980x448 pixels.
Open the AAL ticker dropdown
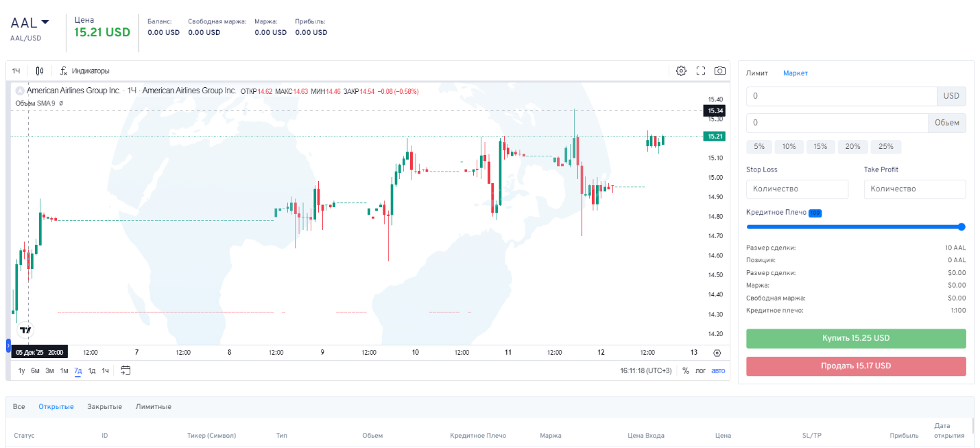(30, 23)
